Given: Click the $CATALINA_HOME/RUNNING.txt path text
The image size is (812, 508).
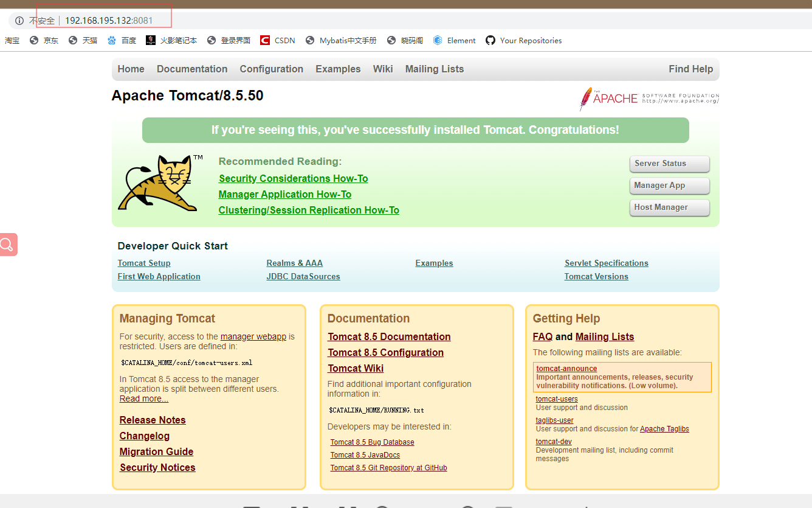Looking at the screenshot, I should pyautogui.click(x=376, y=410).
